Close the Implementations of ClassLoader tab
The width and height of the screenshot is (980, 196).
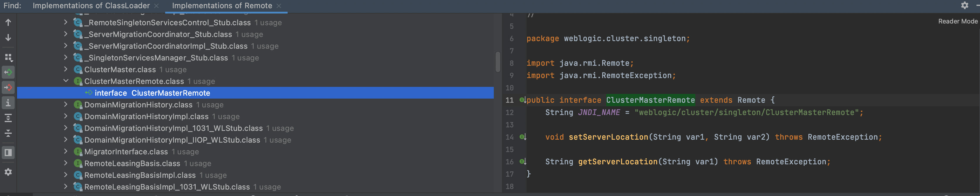156,6
